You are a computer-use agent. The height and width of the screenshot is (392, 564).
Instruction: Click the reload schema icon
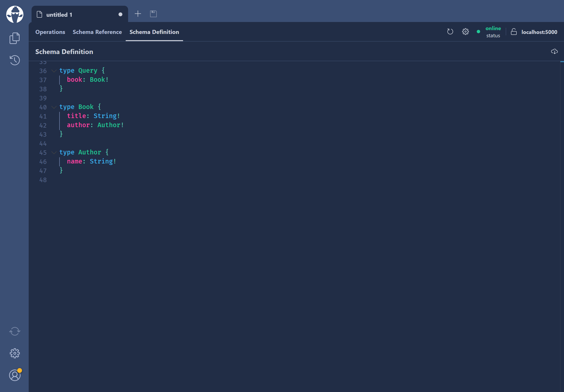click(450, 32)
